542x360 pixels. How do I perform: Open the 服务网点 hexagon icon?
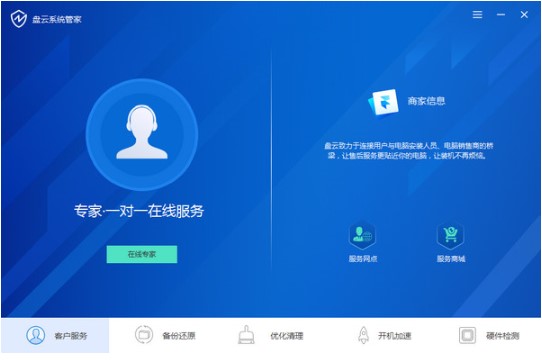362,236
